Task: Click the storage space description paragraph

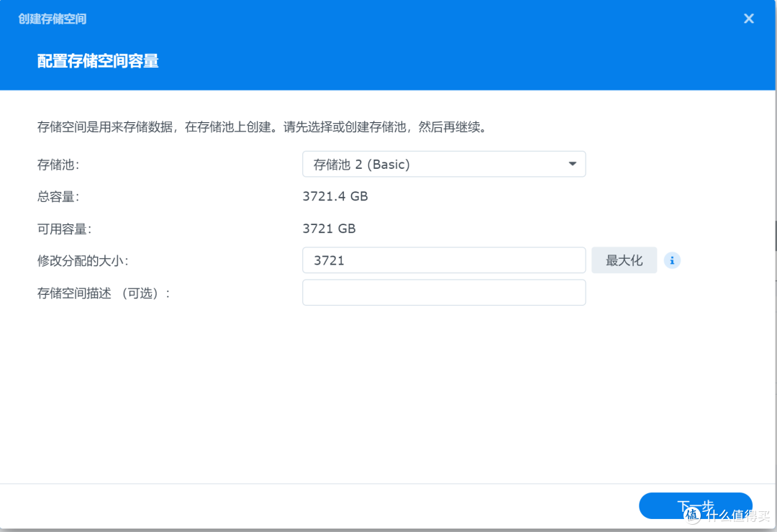Action: pyautogui.click(x=263, y=127)
